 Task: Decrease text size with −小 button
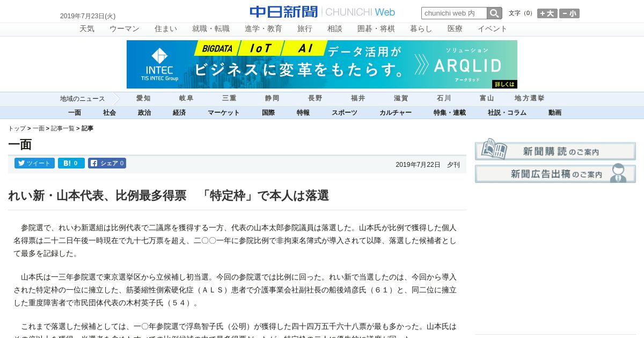569,13
